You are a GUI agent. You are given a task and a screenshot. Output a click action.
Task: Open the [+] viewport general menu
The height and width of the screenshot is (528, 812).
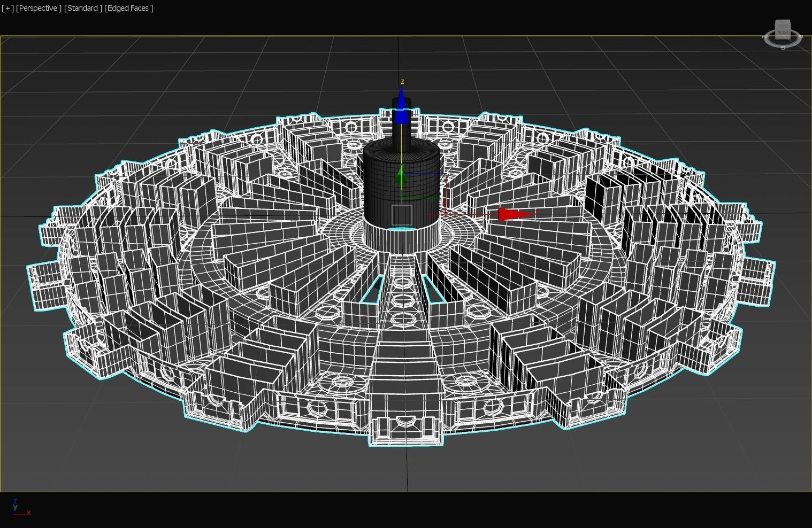tap(7, 8)
